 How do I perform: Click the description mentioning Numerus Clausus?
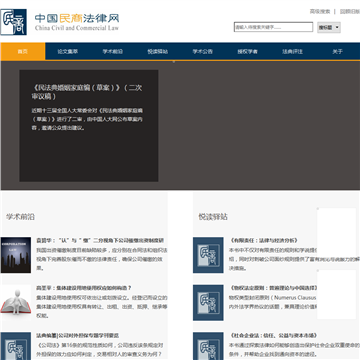272,302
